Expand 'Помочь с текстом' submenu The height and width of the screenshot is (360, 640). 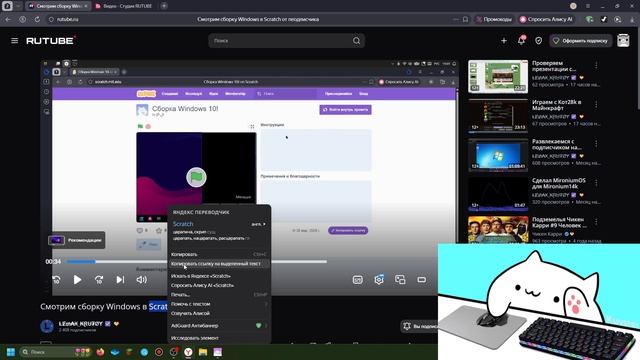click(x=218, y=304)
